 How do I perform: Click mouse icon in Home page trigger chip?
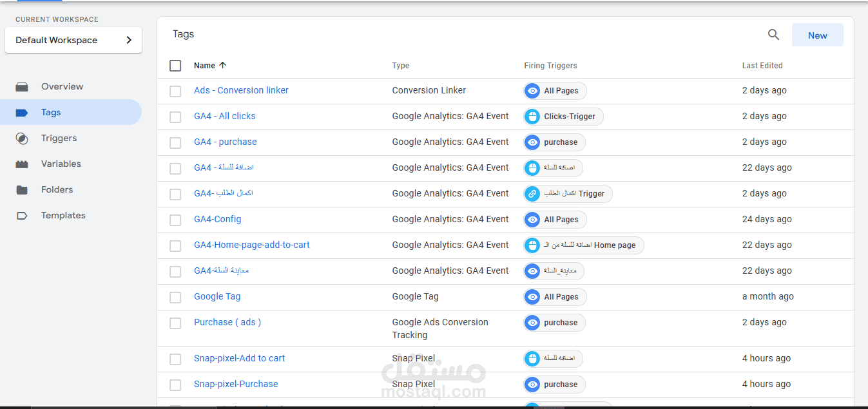point(532,245)
